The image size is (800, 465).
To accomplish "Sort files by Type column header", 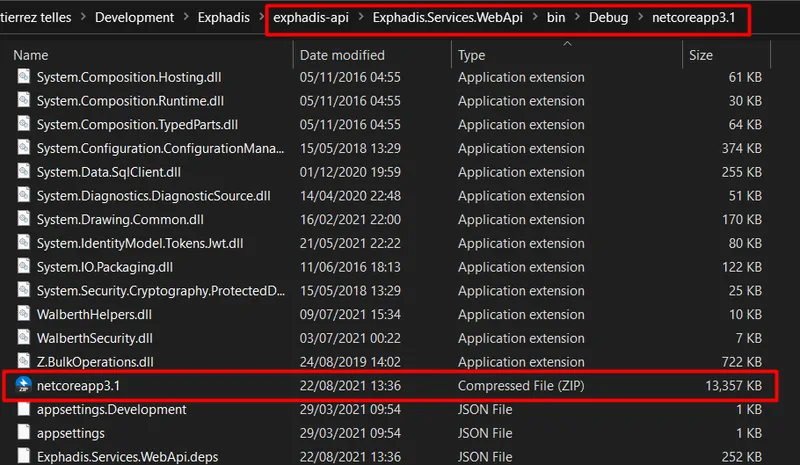I will coord(471,55).
